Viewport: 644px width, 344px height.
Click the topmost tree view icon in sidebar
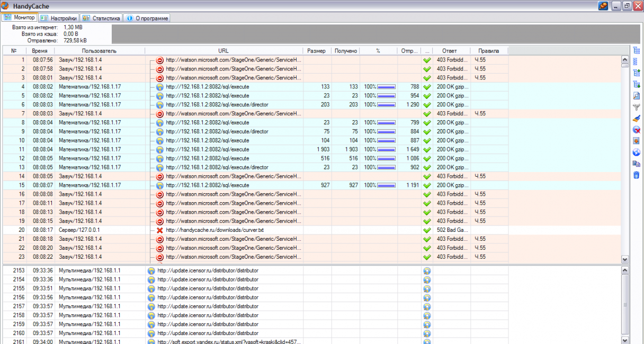[637, 51]
